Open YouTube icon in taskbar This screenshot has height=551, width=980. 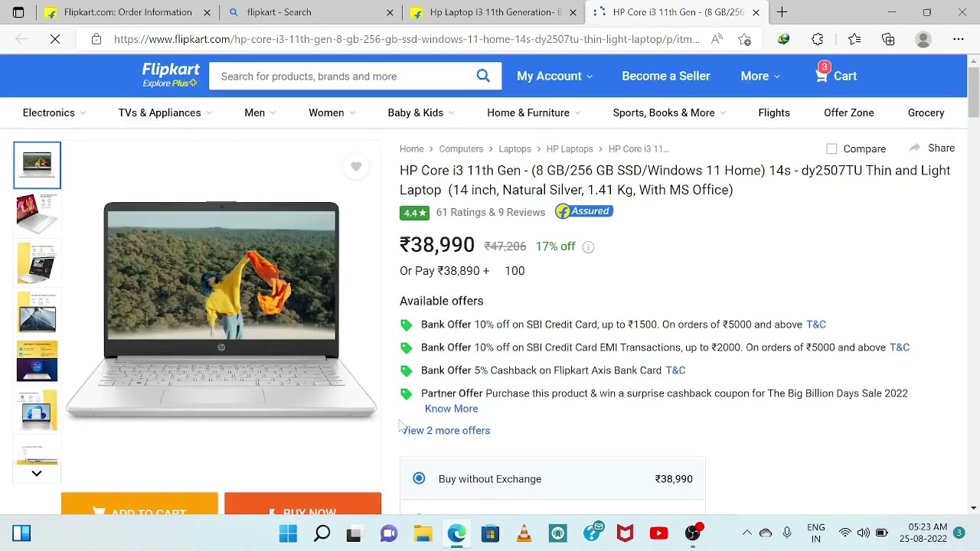[658, 533]
